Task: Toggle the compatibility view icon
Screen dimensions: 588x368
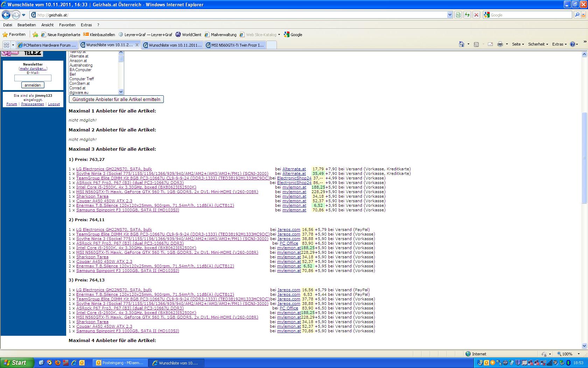Action: [458, 15]
